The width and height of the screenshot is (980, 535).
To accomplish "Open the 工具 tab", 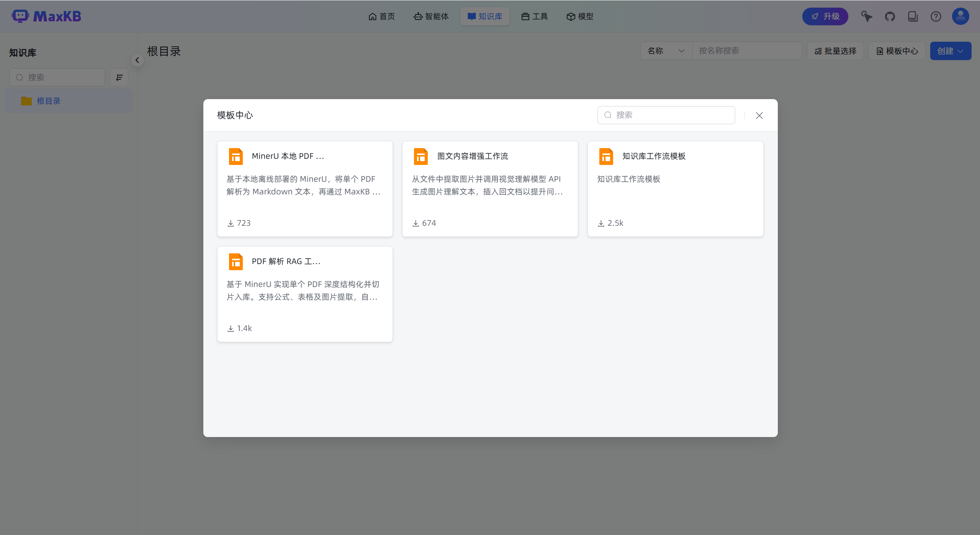I will (x=535, y=16).
